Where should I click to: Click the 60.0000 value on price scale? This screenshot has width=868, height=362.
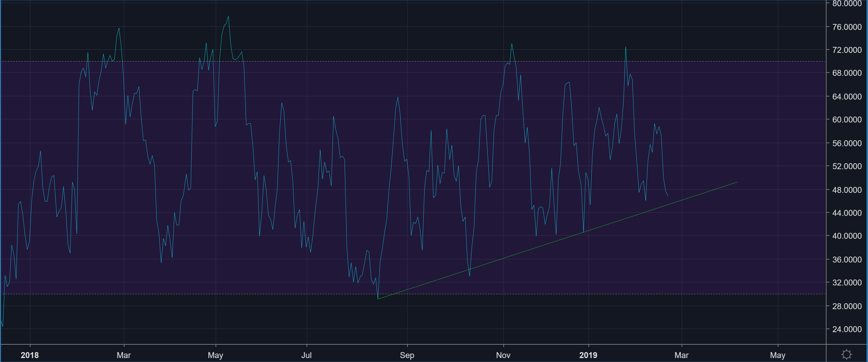tap(847, 120)
